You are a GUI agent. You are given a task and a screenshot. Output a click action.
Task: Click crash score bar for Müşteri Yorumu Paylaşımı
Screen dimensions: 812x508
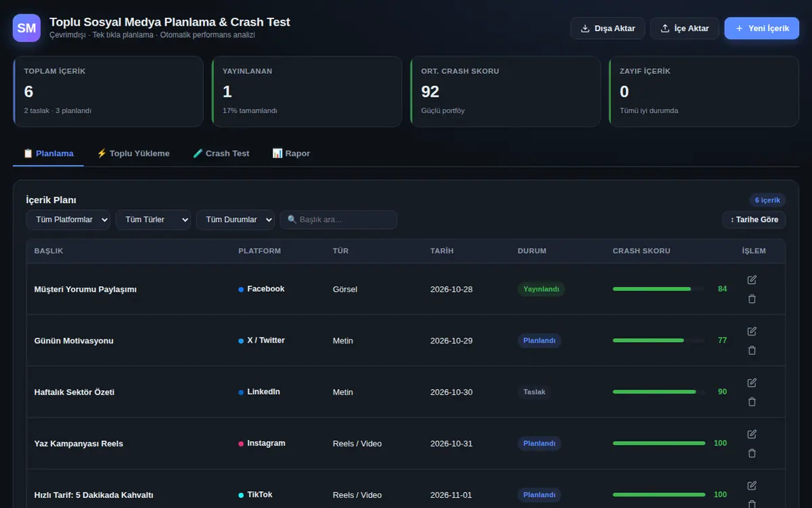point(658,289)
